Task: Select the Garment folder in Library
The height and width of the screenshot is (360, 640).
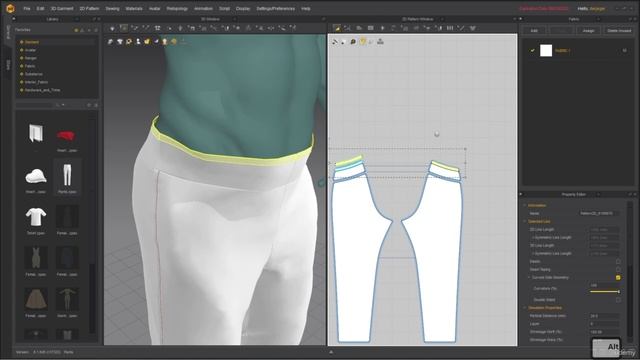Action: tap(32, 42)
